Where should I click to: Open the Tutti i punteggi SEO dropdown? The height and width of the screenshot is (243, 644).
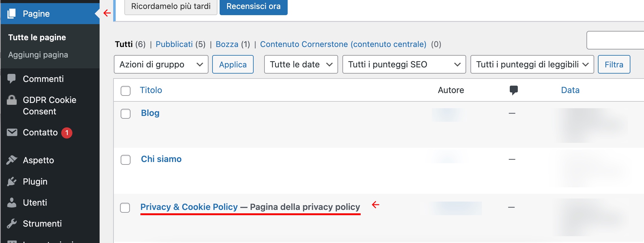point(404,64)
